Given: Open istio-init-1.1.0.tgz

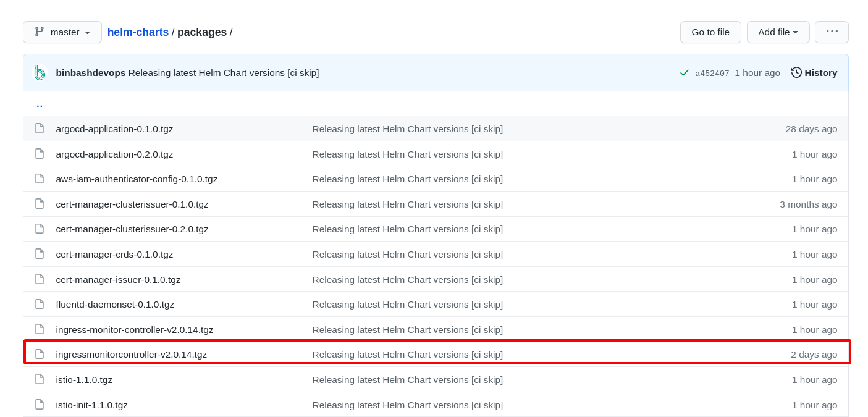Looking at the screenshot, I should click(x=92, y=405).
